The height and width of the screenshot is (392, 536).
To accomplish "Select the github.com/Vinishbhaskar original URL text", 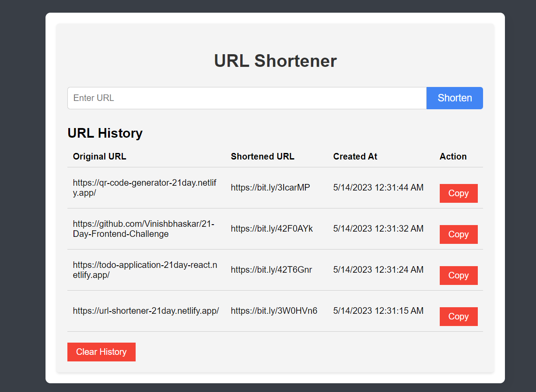I will point(144,229).
